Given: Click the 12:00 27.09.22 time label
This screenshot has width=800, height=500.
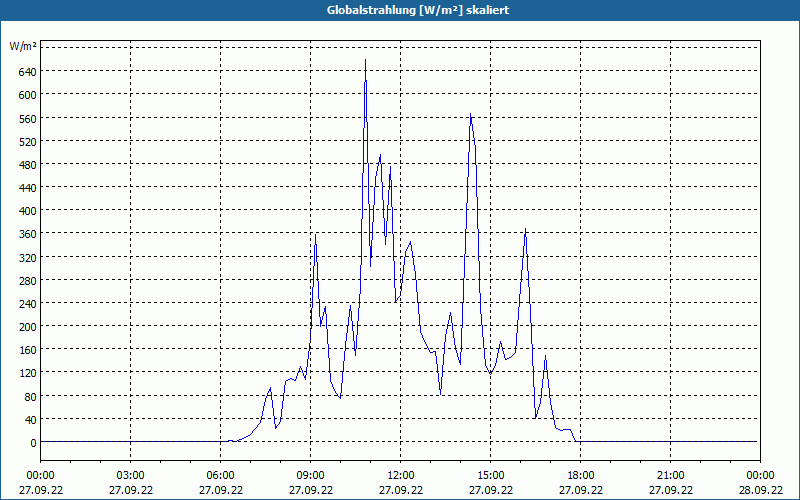Looking at the screenshot, I should coord(401,483).
